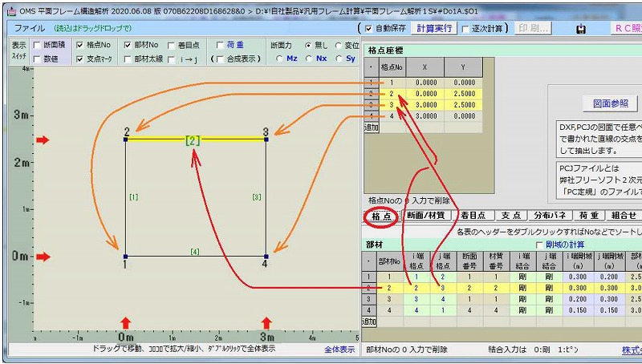Screen dimensions: 642x364
Task: Switch to the 組合せ tab
Action: (624, 216)
